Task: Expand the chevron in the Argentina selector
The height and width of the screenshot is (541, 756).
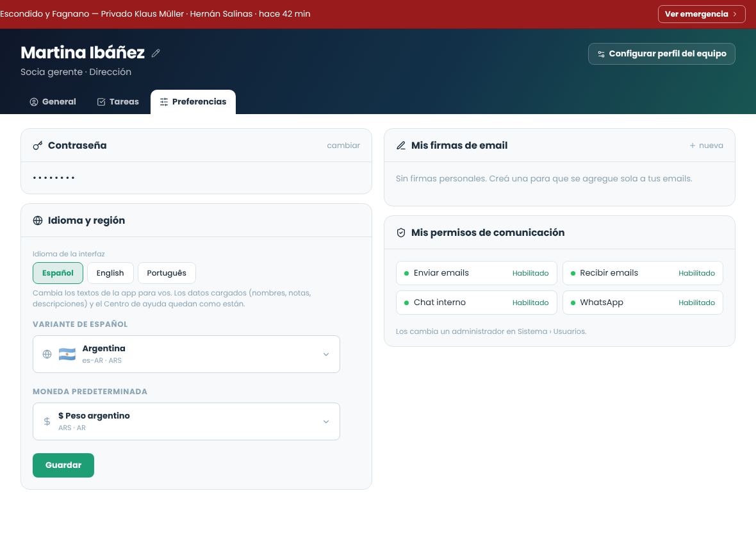Action: click(x=326, y=354)
